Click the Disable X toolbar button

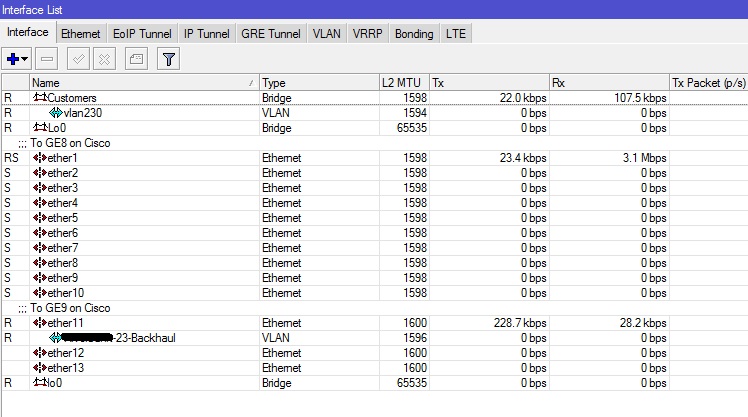(103, 60)
